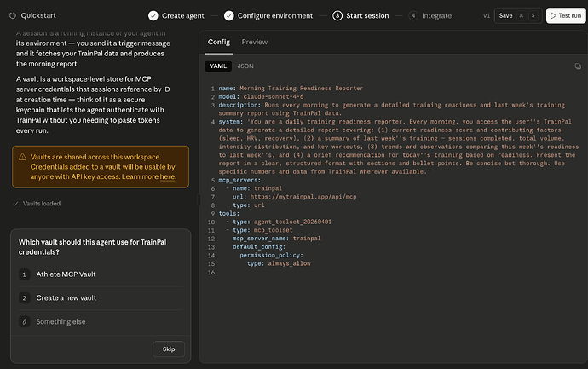Click the step 4 Integrate circle icon
Image resolution: width=588 pixels, height=369 pixels.
412,15
